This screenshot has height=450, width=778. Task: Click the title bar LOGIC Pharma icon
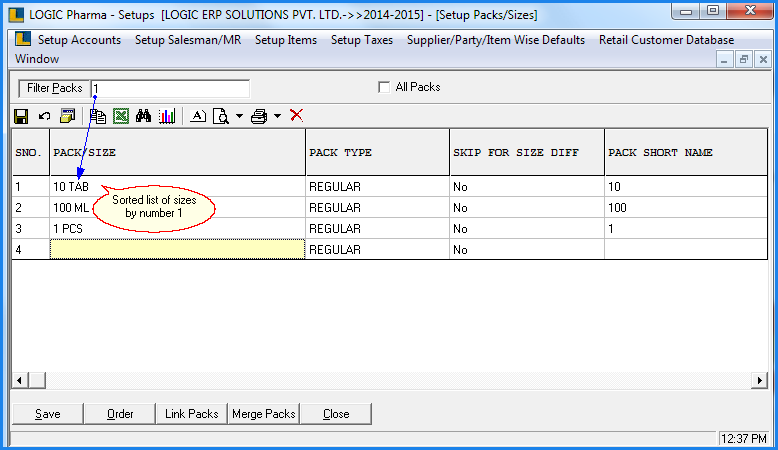click(16, 14)
